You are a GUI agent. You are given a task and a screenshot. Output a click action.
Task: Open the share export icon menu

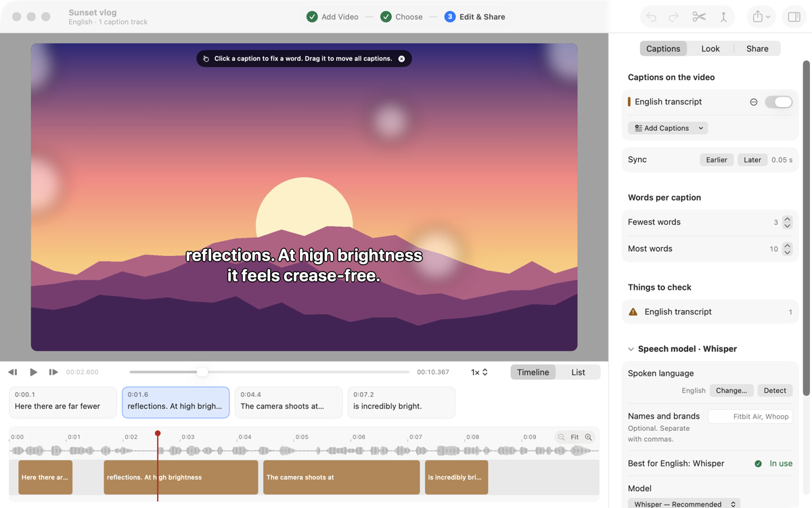(x=761, y=17)
